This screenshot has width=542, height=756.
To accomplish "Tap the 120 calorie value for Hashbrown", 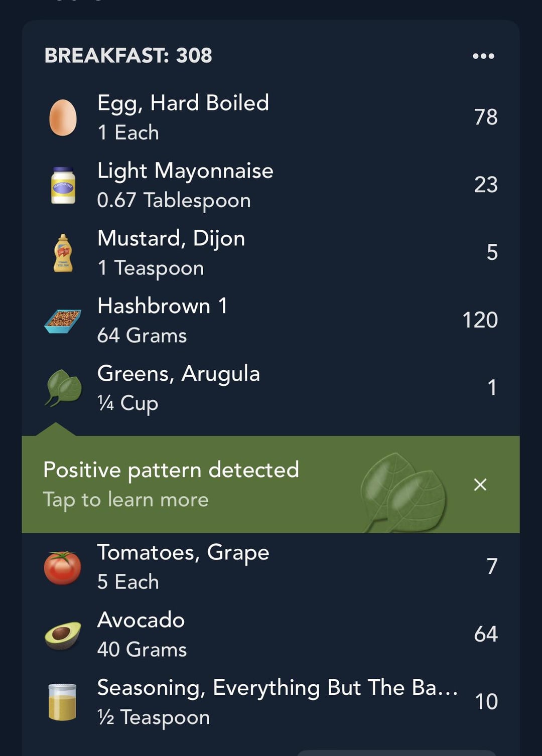I will tap(480, 320).
